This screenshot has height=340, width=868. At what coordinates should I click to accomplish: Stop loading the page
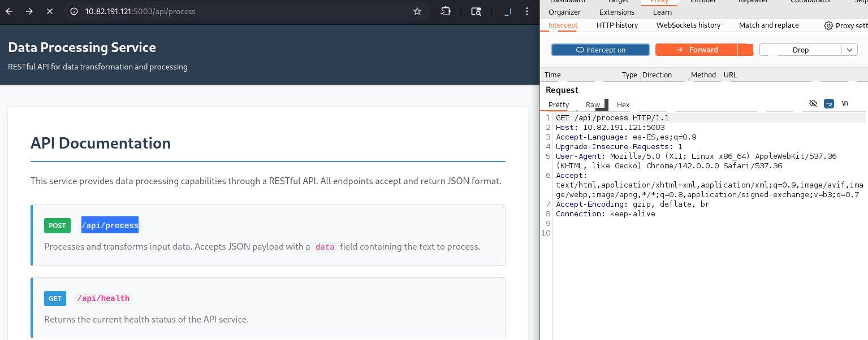pyautogui.click(x=50, y=11)
